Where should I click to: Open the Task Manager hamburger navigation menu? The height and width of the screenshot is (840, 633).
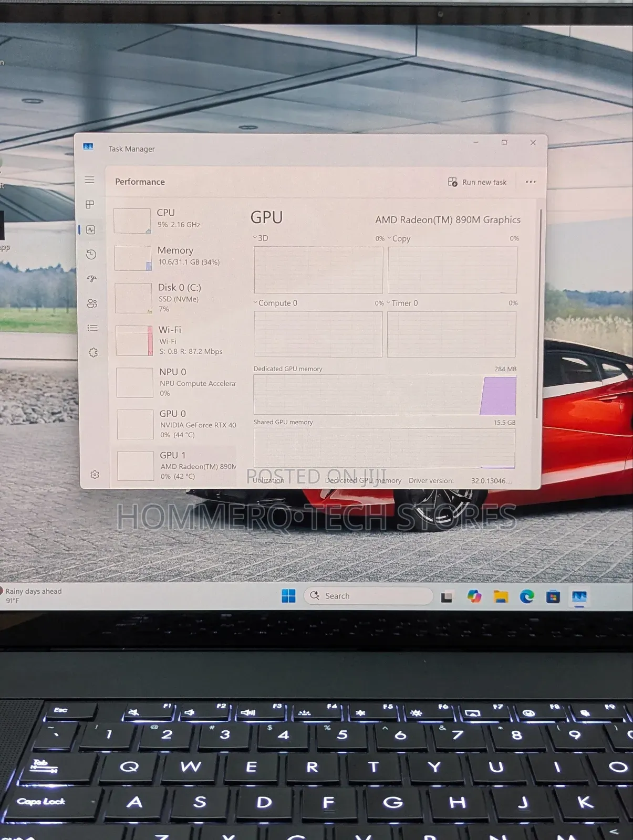[x=90, y=180]
